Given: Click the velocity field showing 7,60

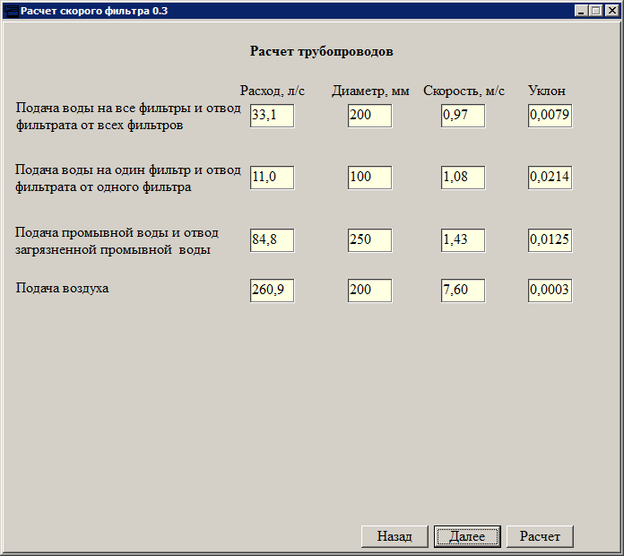Looking at the screenshot, I should [463, 291].
